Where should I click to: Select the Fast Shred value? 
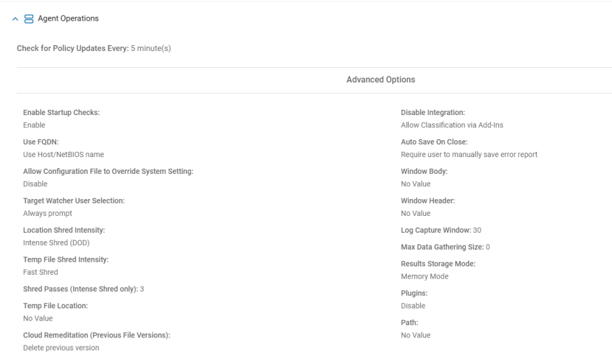tap(41, 272)
